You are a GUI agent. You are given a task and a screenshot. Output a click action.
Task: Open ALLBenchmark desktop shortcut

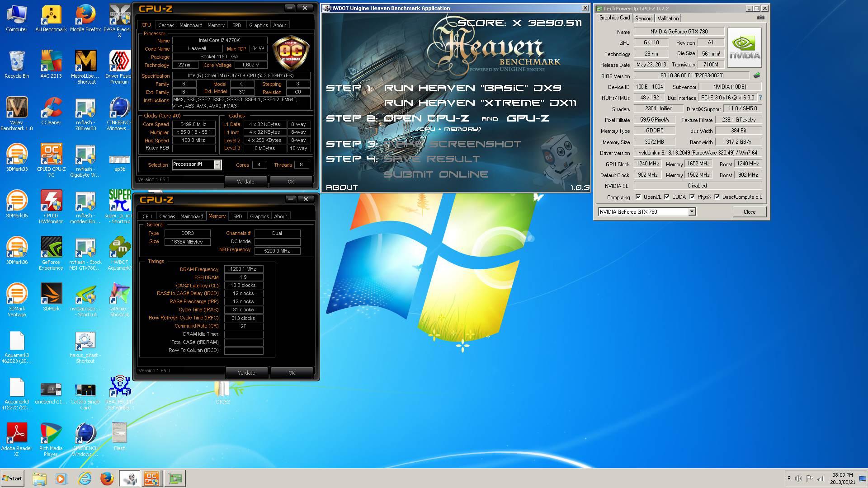click(51, 18)
